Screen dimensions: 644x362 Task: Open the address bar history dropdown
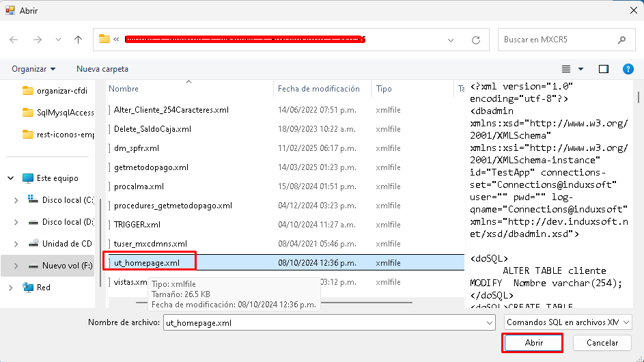pyautogui.click(x=451, y=40)
